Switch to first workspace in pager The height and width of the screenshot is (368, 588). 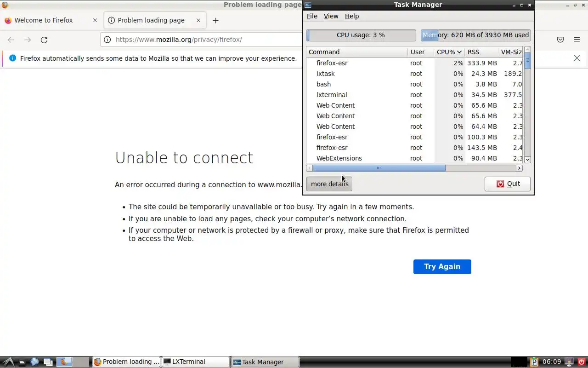pyautogui.click(x=64, y=362)
